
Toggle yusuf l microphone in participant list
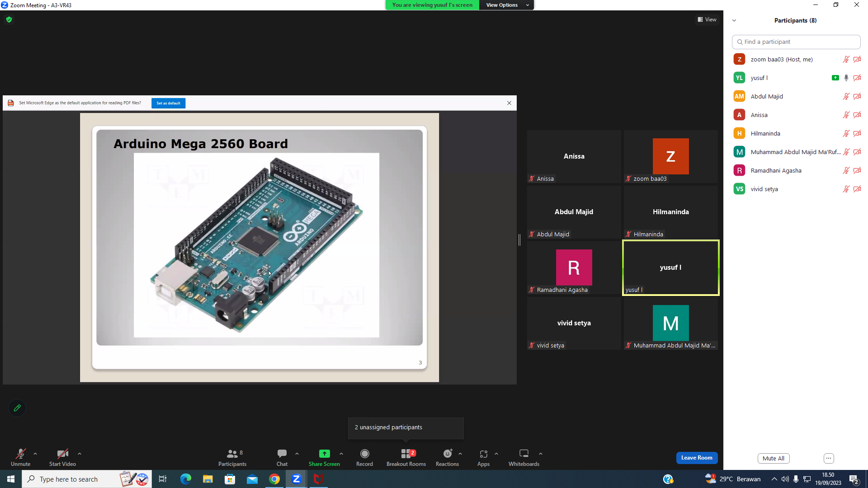pos(846,78)
